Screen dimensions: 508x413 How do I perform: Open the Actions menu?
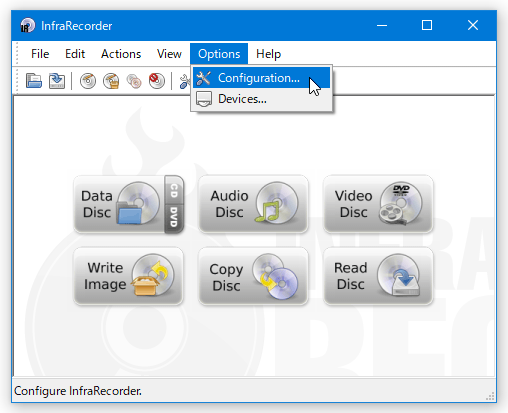pos(121,54)
